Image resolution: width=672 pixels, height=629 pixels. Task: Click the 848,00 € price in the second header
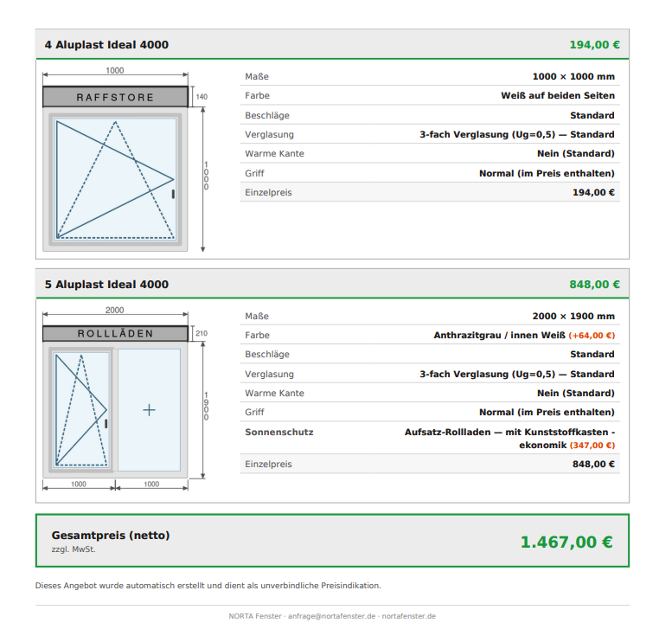tap(594, 285)
